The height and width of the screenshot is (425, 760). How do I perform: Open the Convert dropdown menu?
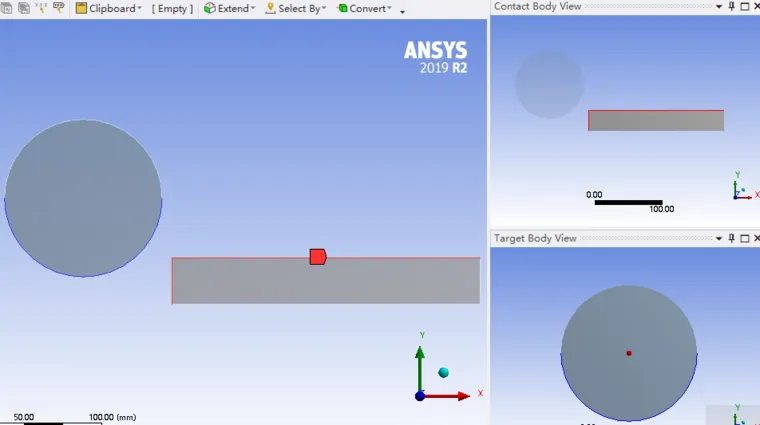click(364, 8)
